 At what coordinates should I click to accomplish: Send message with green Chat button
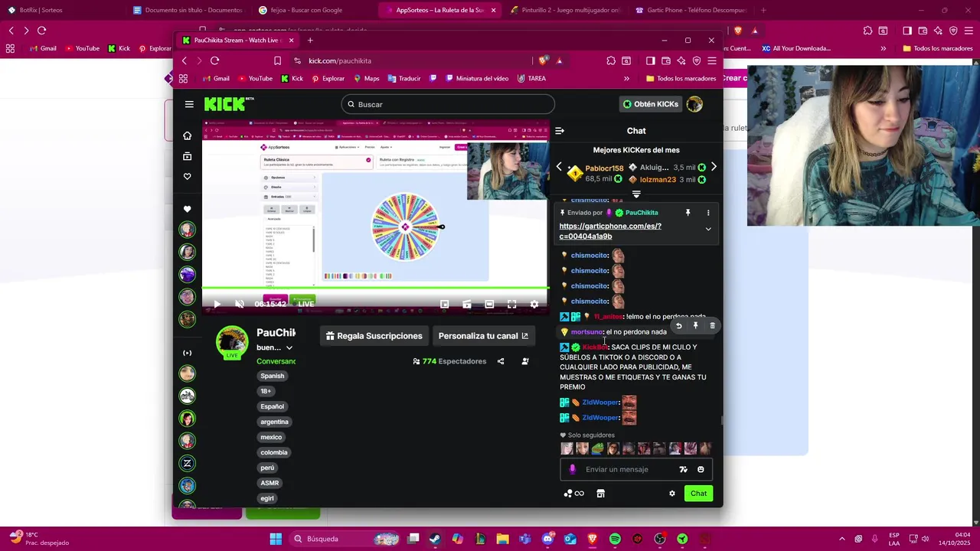pyautogui.click(x=698, y=494)
